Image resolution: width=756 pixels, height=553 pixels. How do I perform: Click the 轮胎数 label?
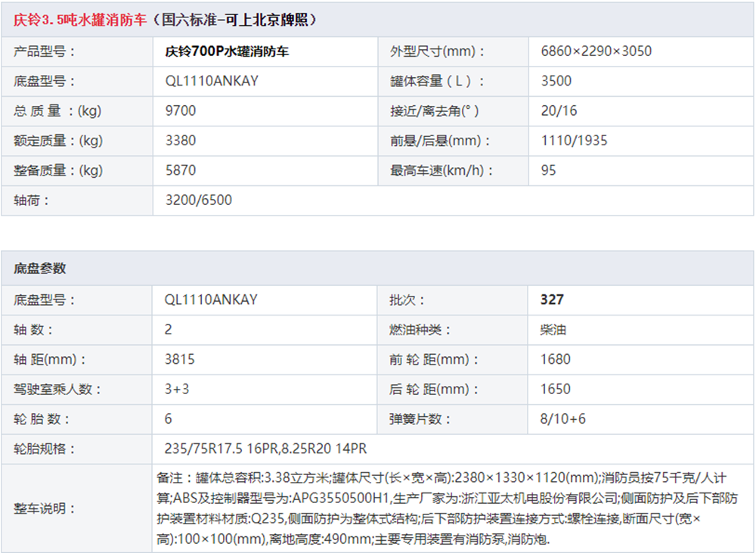tap(41, 419)
